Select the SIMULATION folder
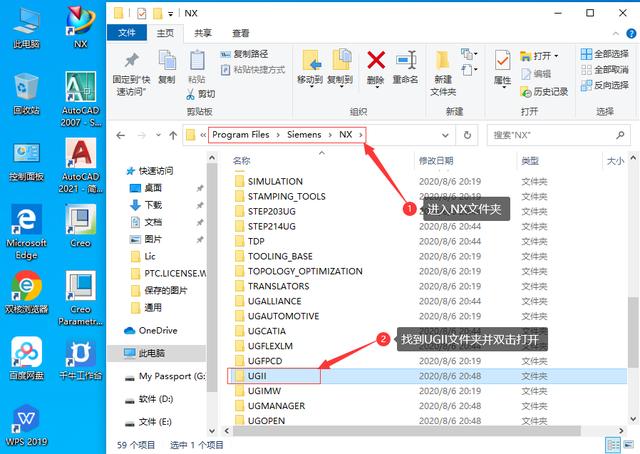This screenshot has width=640, height=454. click(269, 181)
